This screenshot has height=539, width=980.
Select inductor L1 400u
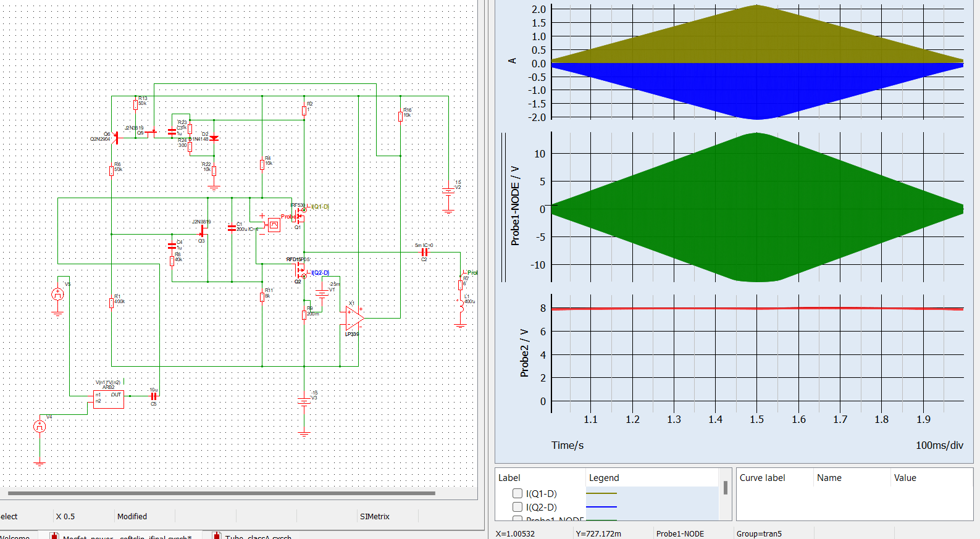tap(461, 306)
